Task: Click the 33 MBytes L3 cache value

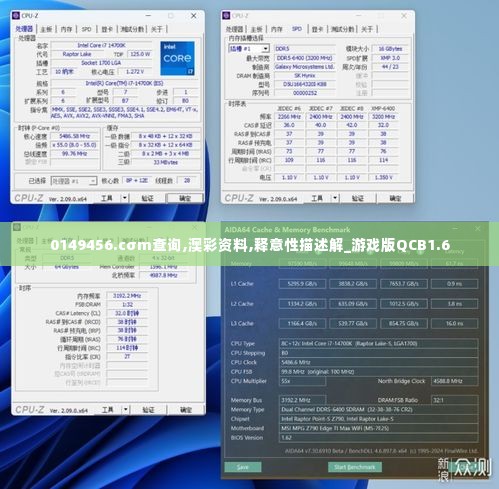Action: tap(166, 162)
